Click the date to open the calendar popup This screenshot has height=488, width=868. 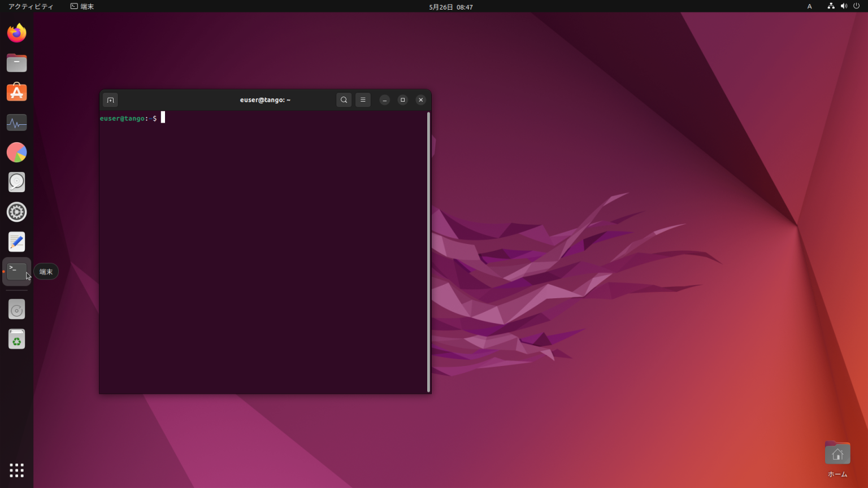pos(450,7)
